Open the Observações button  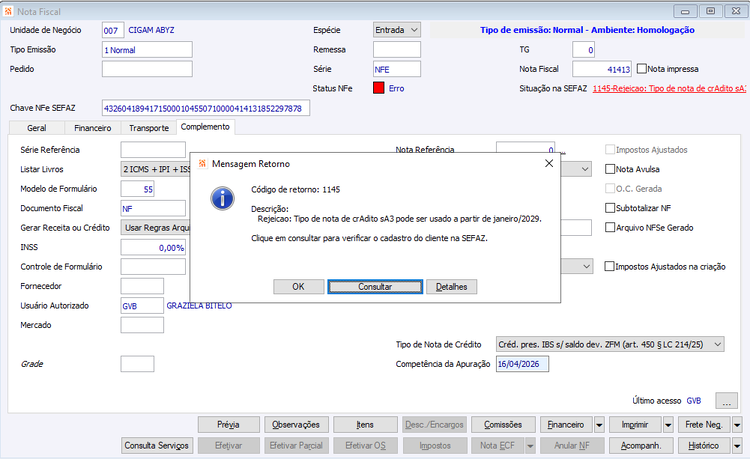pos(296,425)
